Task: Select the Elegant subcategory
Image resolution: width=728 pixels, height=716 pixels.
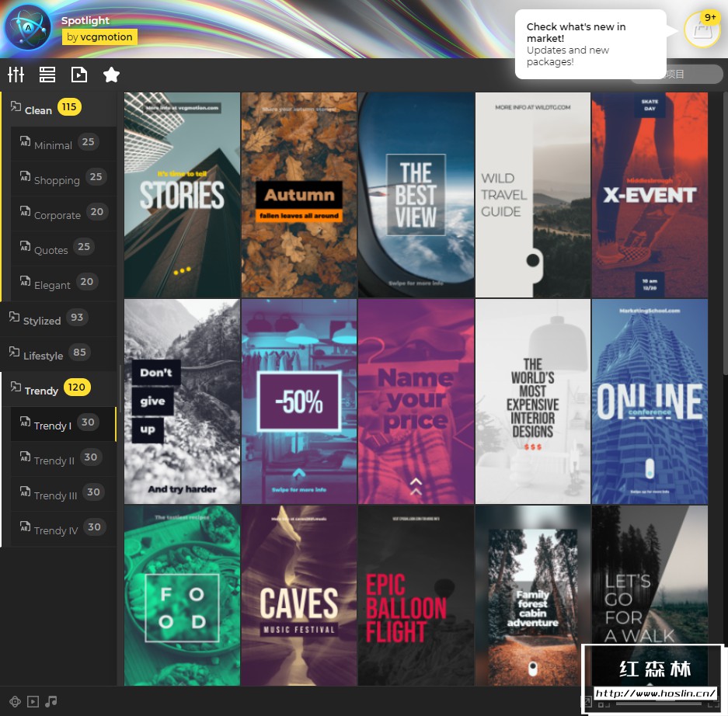Action: click(x=64, y=283)
